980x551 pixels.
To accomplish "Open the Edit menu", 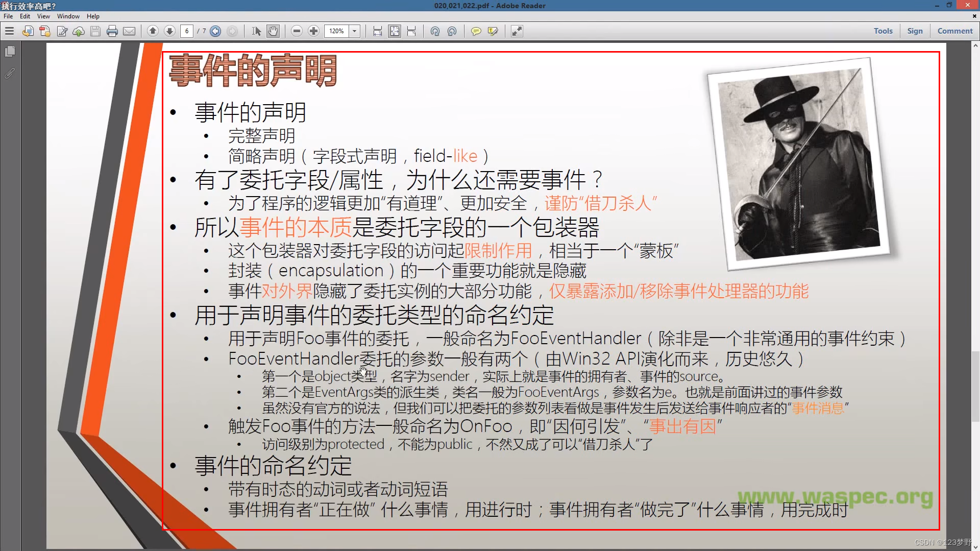I will 25,16.
